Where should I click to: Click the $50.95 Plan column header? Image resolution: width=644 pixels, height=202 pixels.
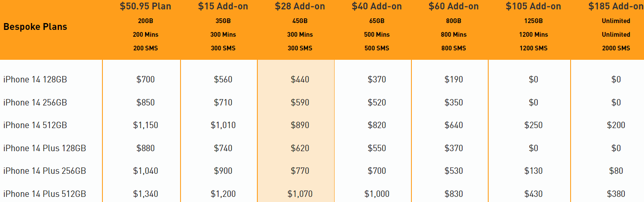click(146, 7)
